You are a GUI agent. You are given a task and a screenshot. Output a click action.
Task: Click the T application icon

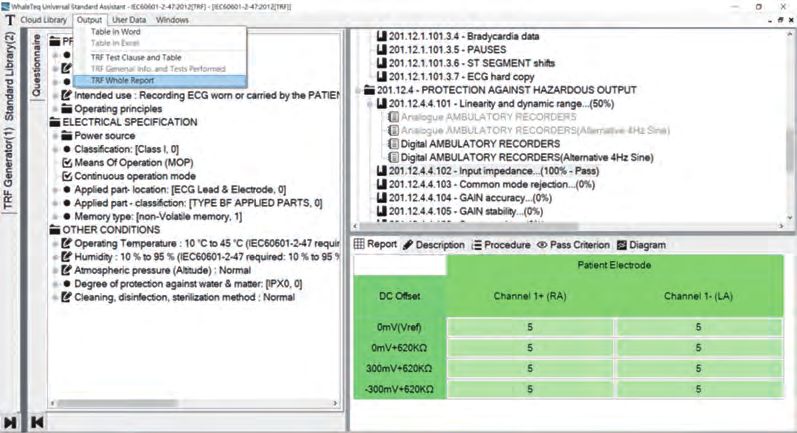click(x=10, y=20)
